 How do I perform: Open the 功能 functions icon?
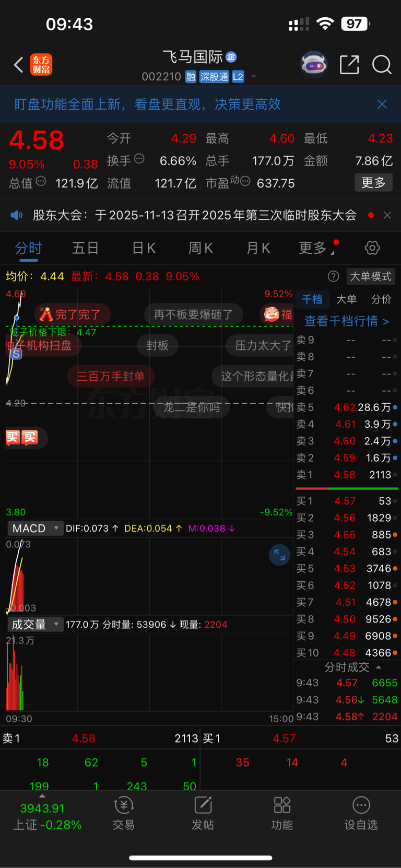tap(282, 813)
